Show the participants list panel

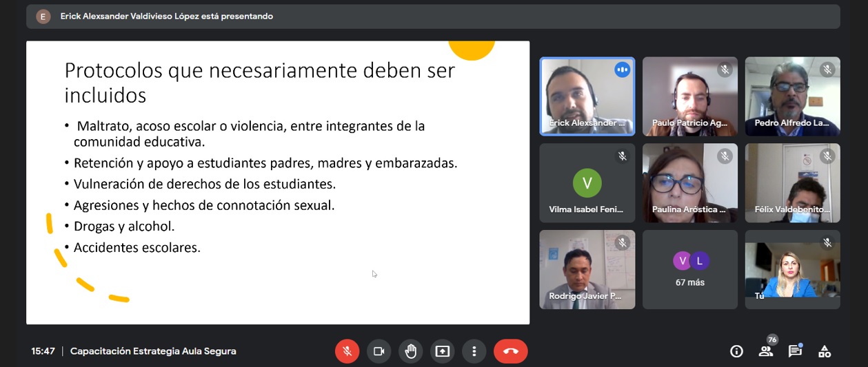pyautogui.click(x=766, y=351)
